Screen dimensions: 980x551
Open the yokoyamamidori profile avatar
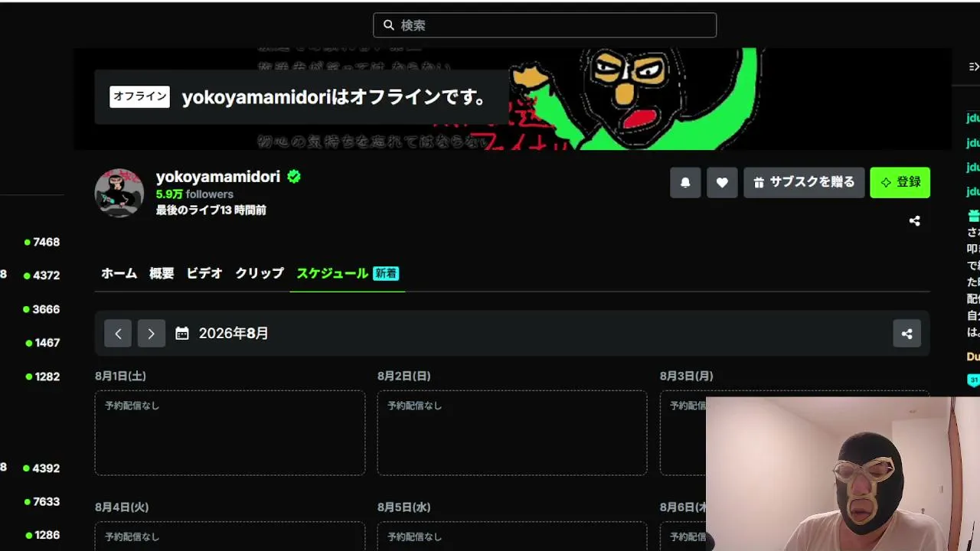click(119, 193)
